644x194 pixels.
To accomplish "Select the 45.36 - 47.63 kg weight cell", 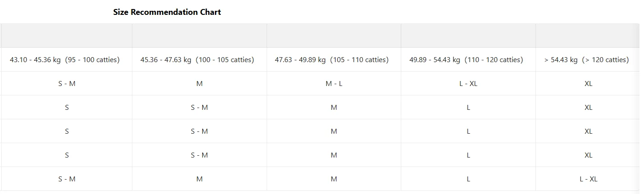I will tap(197, 60).
